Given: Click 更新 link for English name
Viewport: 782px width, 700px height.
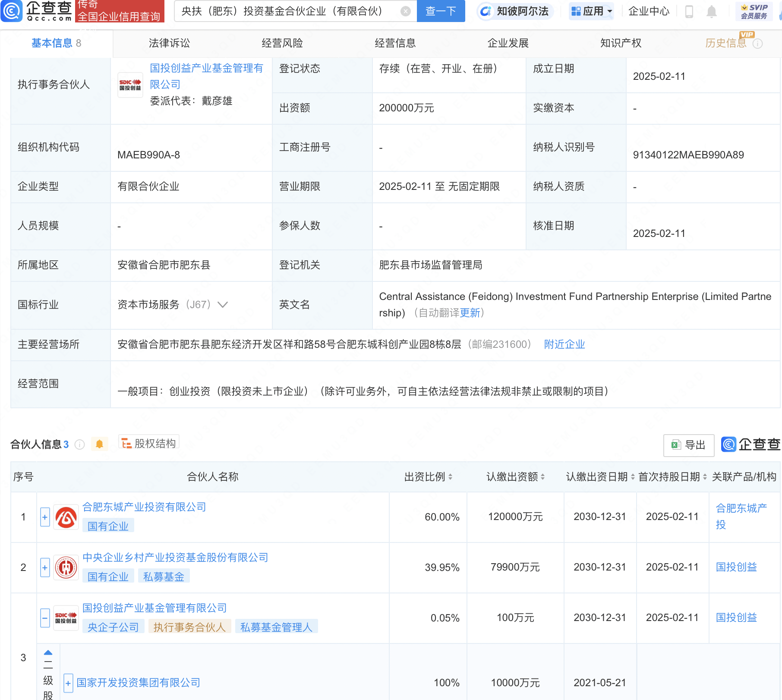Looking at the screenshot, I should [x=470, y=313].
